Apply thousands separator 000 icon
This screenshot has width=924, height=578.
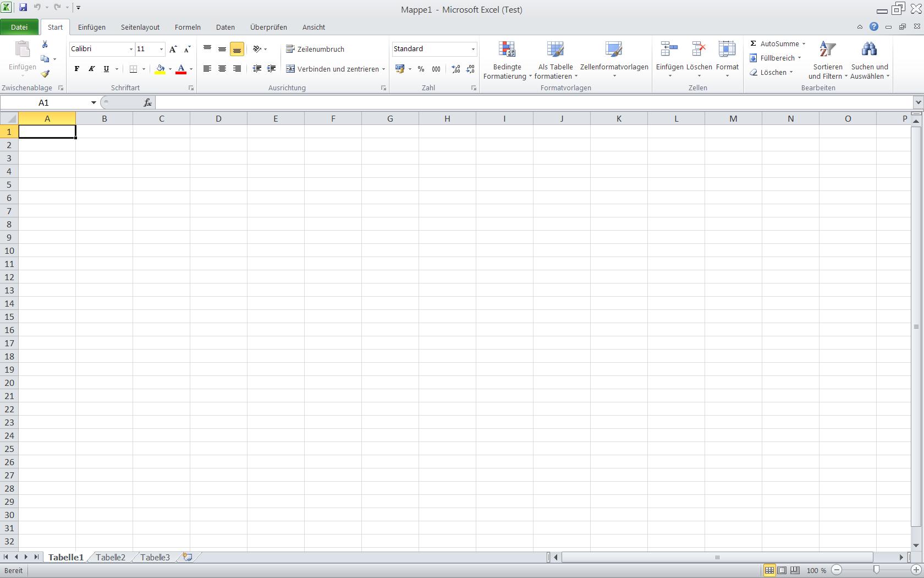(436, 69)
